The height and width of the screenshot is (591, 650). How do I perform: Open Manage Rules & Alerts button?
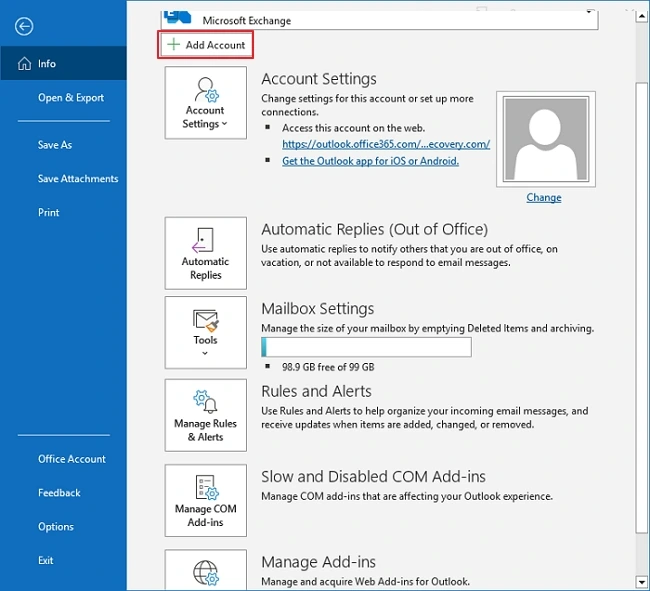pyautogui.click(x=206, y=415)
